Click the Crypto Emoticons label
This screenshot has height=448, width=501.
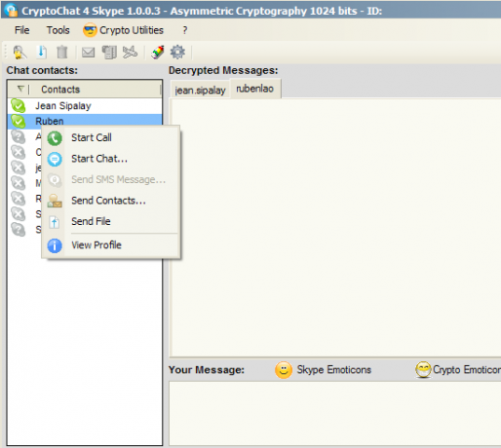pos(467,370)
